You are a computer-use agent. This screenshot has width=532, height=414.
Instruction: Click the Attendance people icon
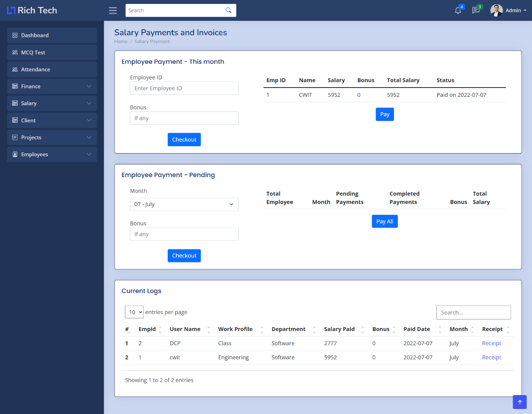click(x=15, y=69)
